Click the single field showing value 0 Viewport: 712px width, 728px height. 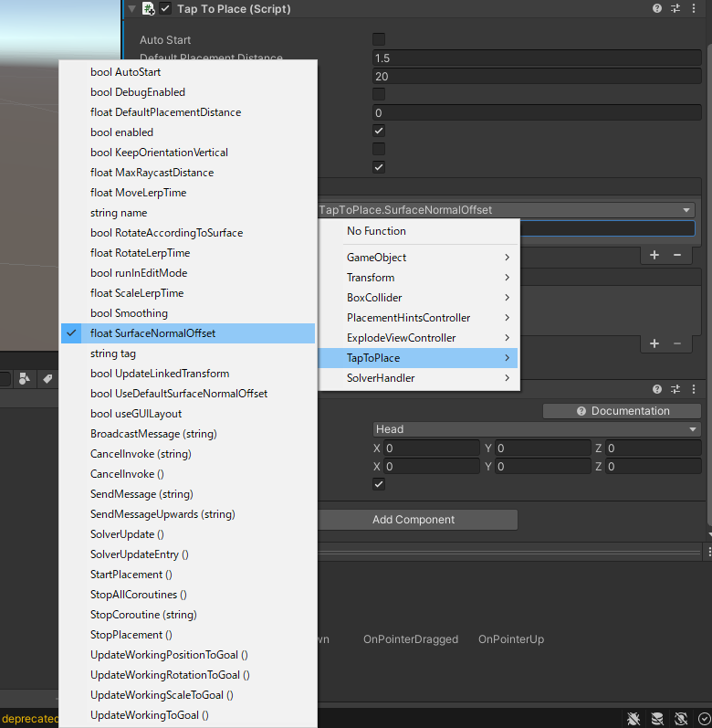click(537, 113)
